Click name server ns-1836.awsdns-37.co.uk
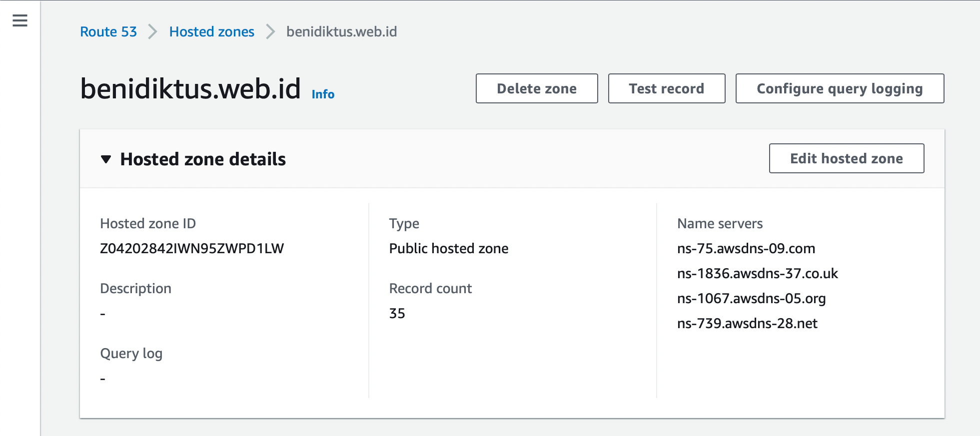Screen dimensions: 980x436 758,273
